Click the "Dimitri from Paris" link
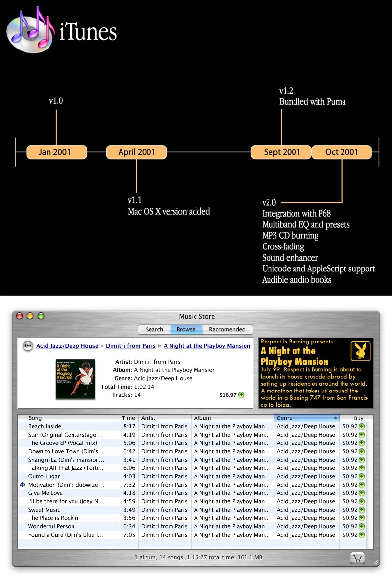This screenshot has width=392, height=588. coord(131,346)
